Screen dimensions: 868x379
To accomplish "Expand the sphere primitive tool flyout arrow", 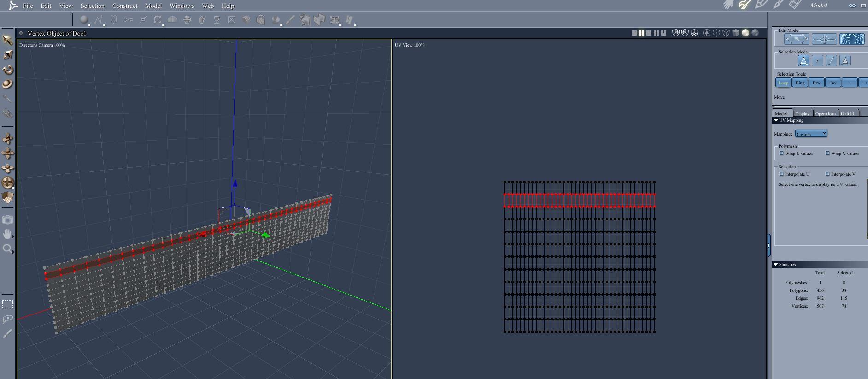I will [90, 25].
